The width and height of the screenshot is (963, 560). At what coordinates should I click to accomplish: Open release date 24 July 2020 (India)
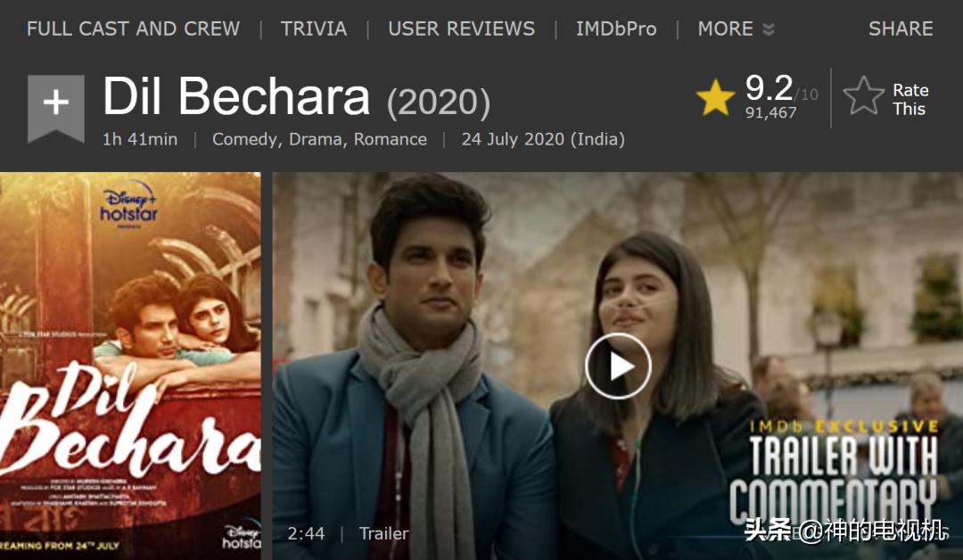pos(543,139)
